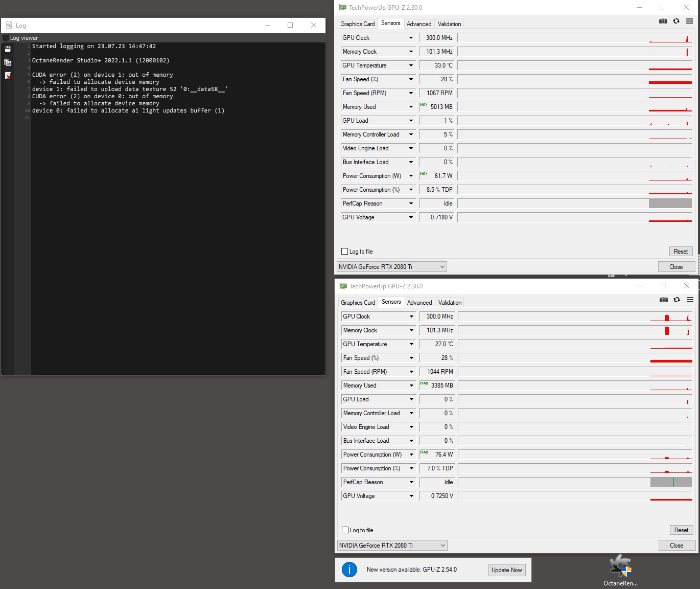Click Reset in the lower GPU-Z window
Image resolution: width=700 pixels, height=589 pixels.
681,530
